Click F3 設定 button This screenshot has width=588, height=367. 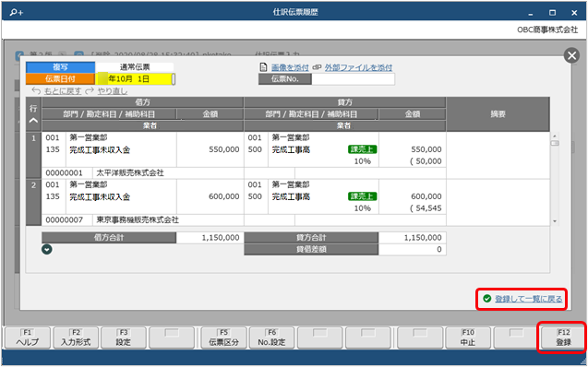124,337
